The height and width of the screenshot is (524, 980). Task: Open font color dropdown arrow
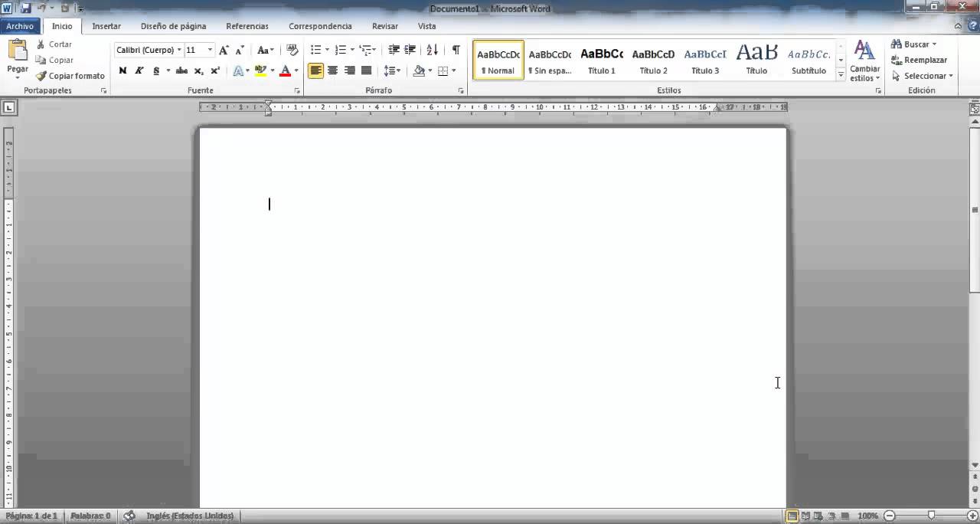tap(296, 70)
